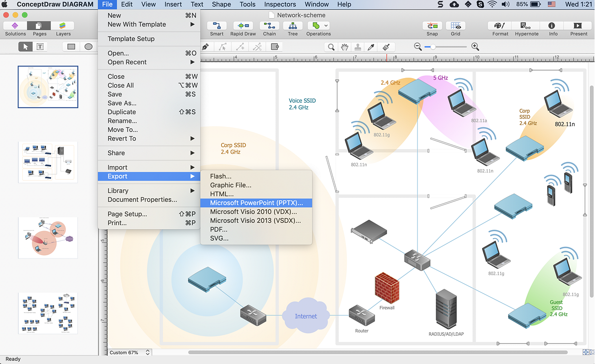Click the zoom in magnifier button
The image size is (595, 364).
coord(475,47)
